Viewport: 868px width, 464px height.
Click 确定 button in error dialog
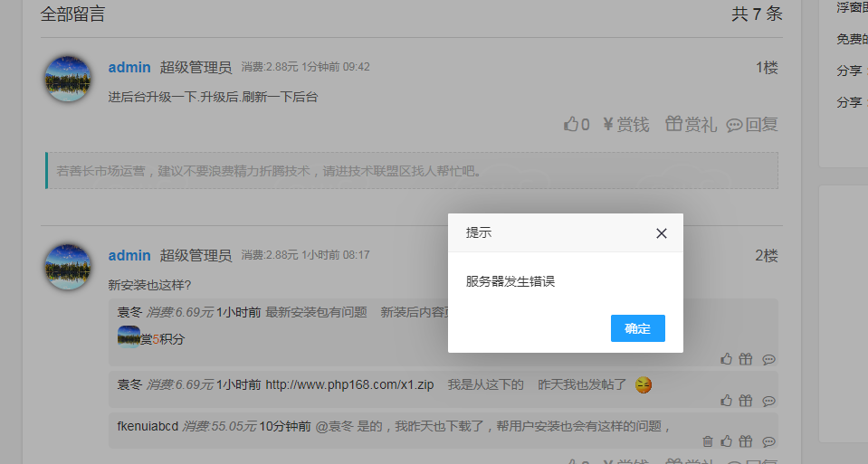[638, 328]
